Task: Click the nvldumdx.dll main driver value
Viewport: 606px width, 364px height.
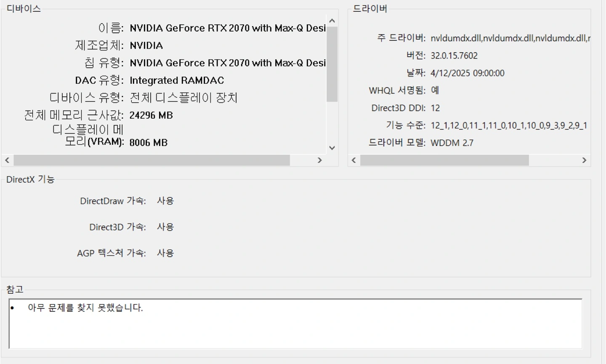Action: coord(510,38)
